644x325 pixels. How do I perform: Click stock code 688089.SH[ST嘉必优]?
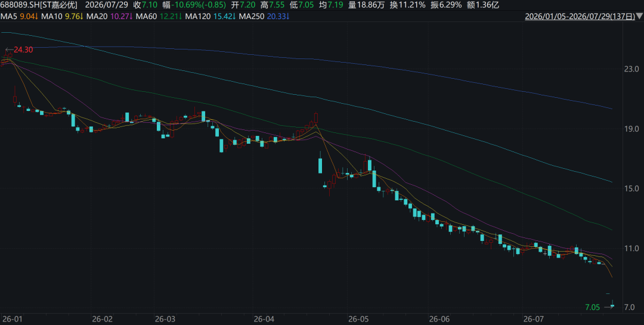click(39, 5)
